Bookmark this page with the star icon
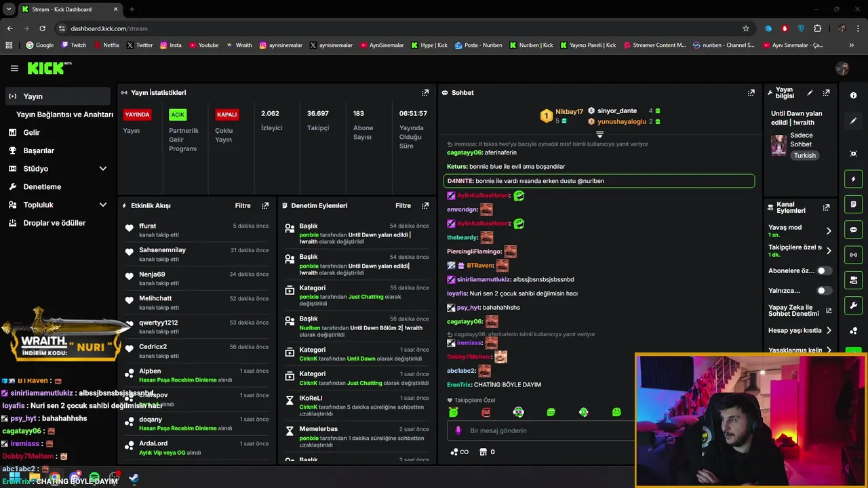This screenshot has height=488, width=868. (746, 28)
